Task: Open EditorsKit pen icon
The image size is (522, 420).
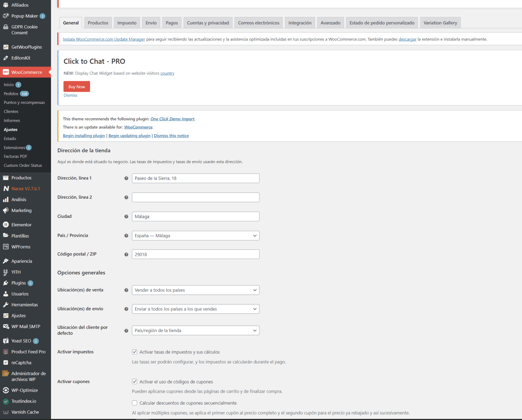Action: point(6,58)
